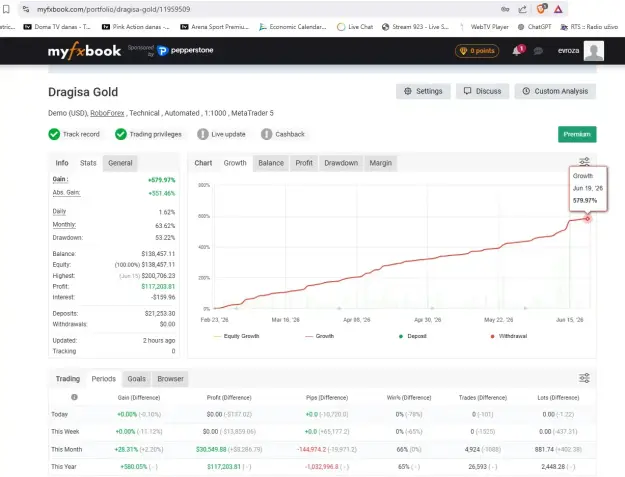The image size is (625, 477).
Task: Click the Settings button
Action: point(423,91)
